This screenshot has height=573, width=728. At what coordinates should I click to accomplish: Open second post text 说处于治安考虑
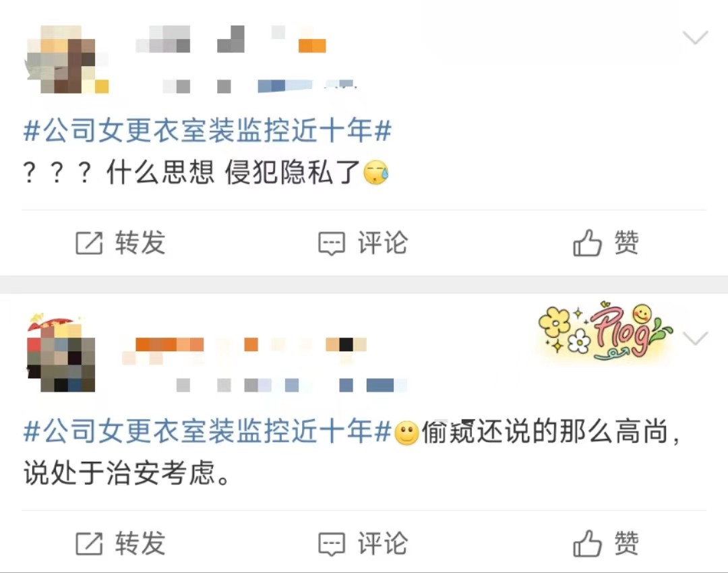126,474
